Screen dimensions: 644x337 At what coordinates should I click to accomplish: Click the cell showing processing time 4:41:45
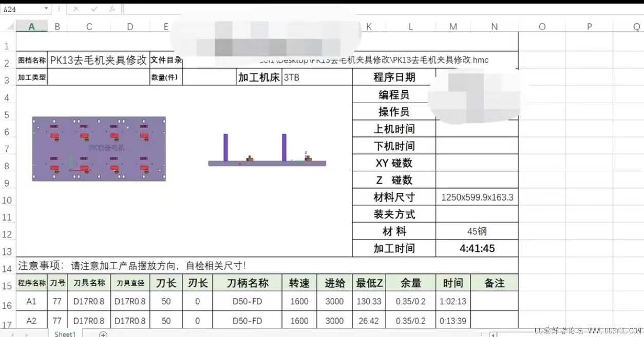coord(477,249)
